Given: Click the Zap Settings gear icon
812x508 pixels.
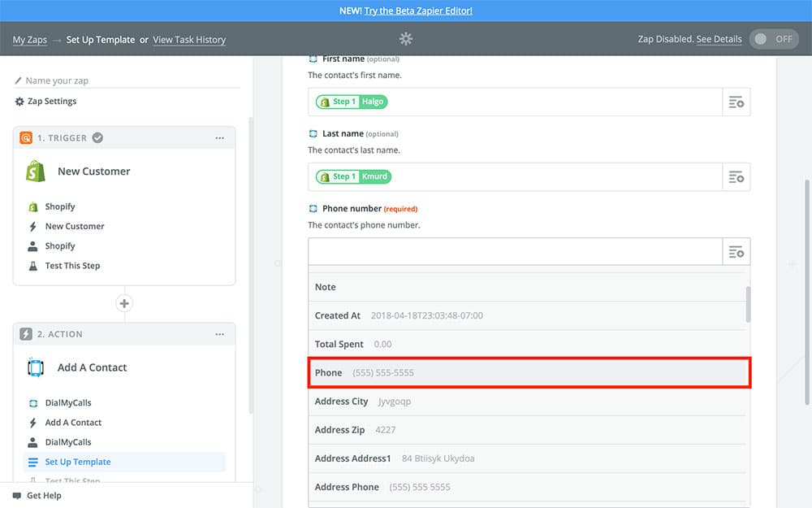Looking at the screenshot, I should [19, 102].
